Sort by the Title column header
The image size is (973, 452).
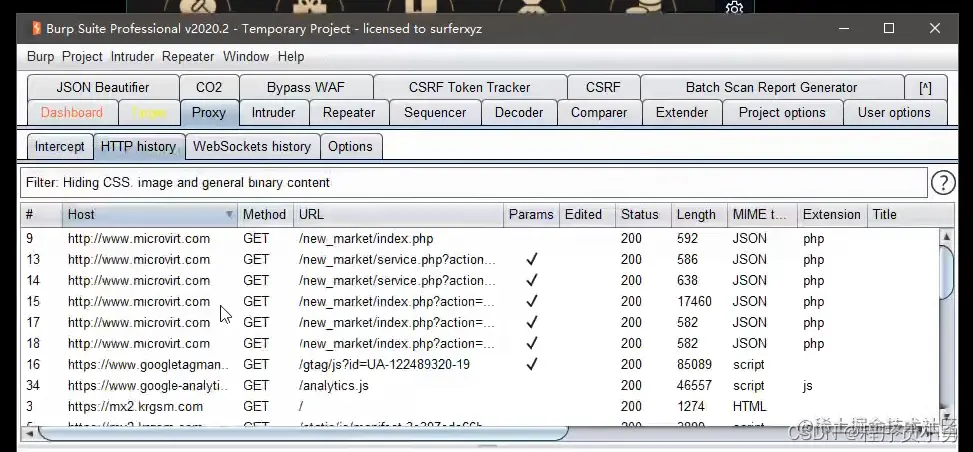(x=910, y=215)
